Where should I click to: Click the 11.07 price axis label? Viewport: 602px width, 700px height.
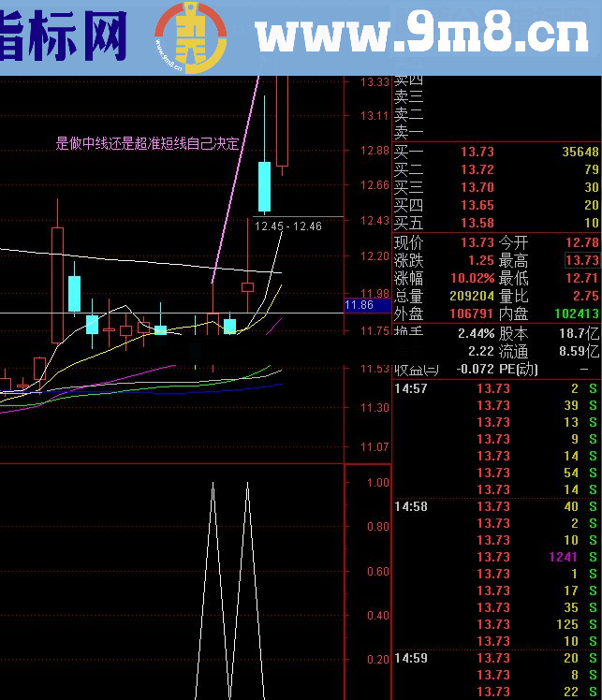[x=374, y=447]
